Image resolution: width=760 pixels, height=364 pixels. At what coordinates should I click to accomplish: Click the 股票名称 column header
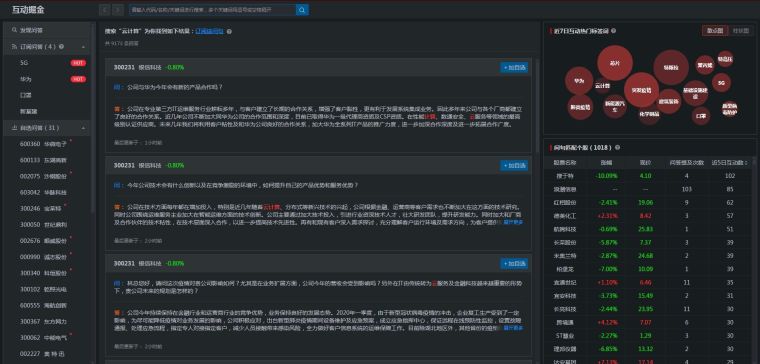[565, 162]
